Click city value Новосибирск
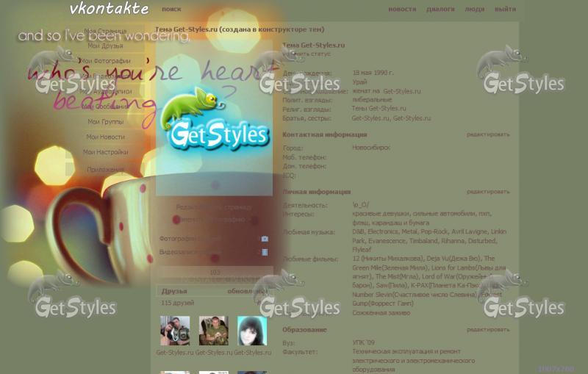 pyautogui.click(x=371, y=148)
